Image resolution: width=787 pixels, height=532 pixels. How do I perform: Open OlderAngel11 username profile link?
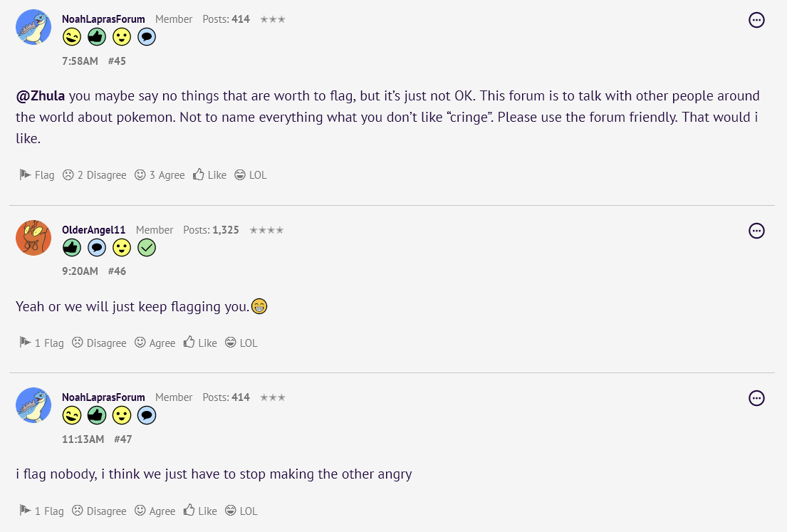(93, 230)
